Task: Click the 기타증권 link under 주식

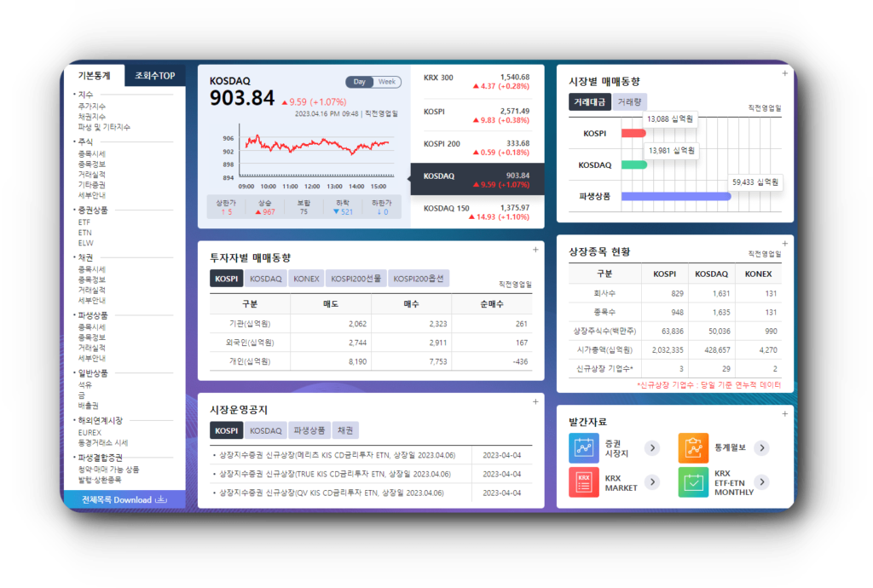Action: point(92,185)
